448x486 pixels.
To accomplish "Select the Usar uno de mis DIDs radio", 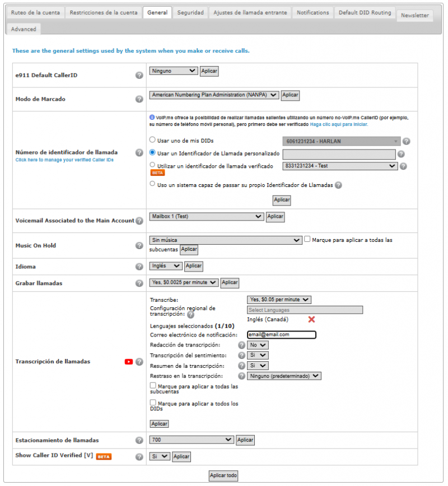I will (x=152, y=140).
